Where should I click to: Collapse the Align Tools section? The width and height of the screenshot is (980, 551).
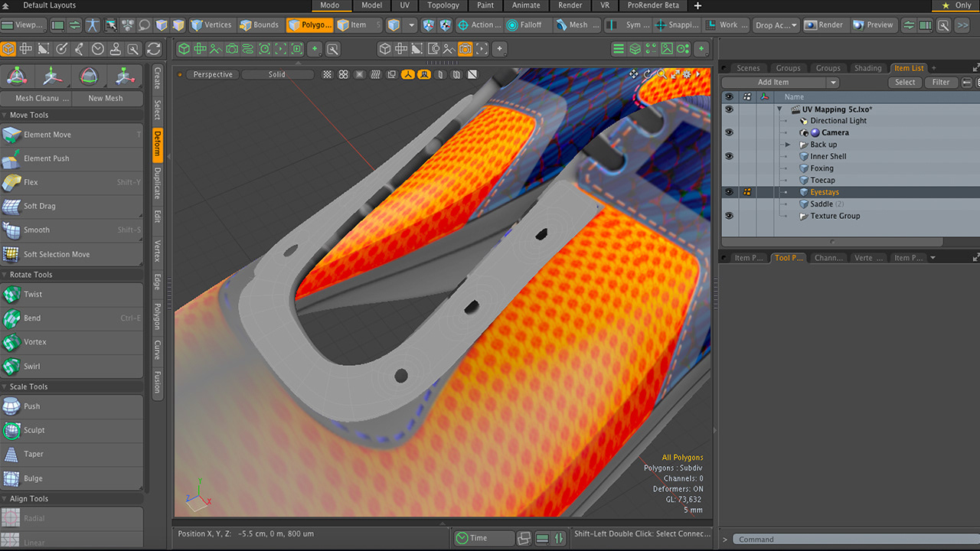(x=5, y=499)
